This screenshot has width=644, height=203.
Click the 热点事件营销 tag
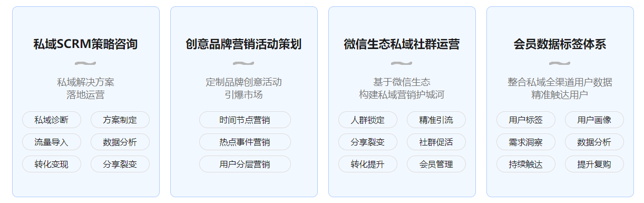[245, 142]
